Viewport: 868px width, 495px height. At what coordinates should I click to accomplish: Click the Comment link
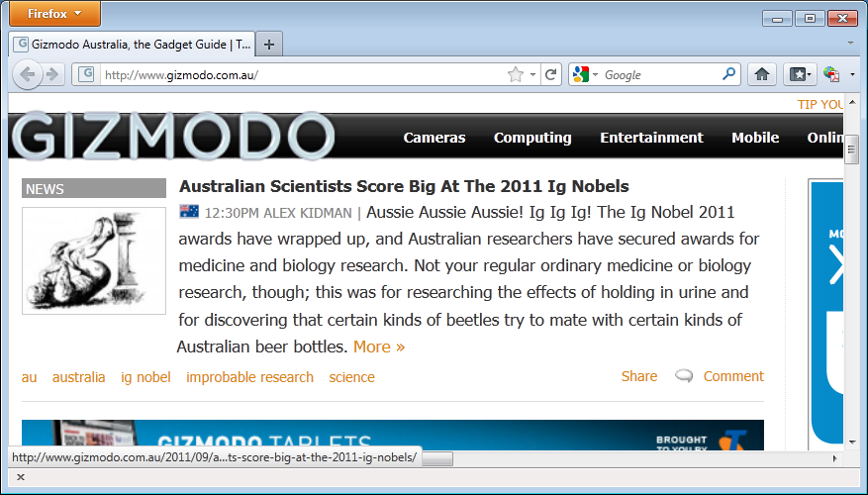point(733,376)
